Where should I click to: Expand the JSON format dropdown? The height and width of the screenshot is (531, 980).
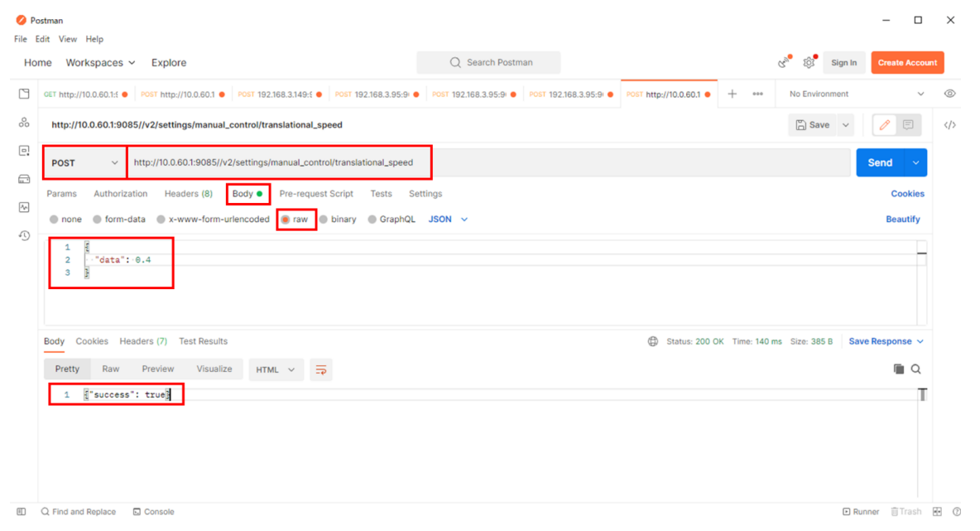pos(448,220)
